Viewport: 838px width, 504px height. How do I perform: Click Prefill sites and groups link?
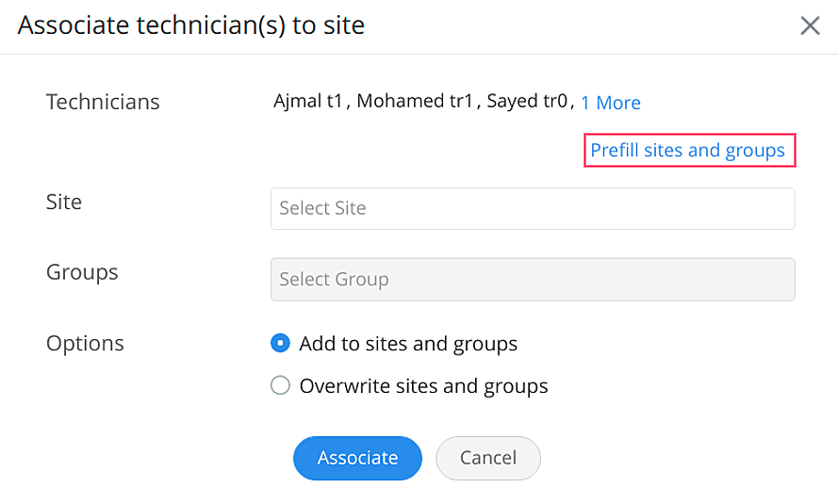[x=687, y=151]
